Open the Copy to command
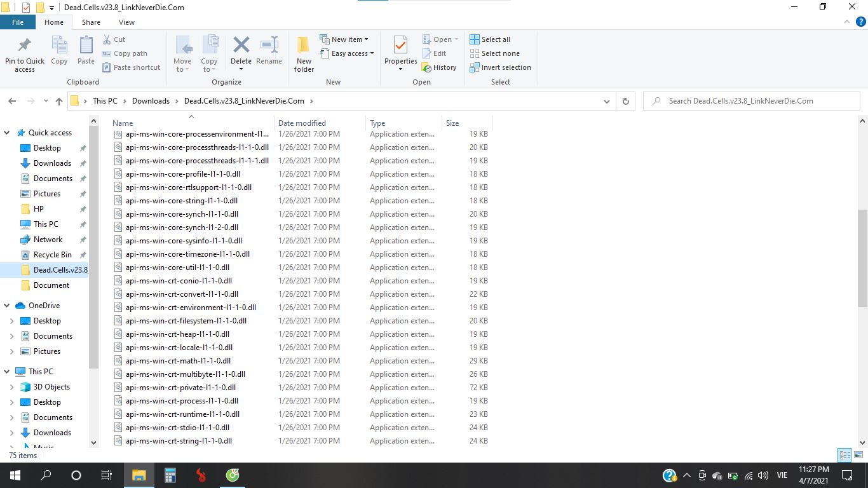The width and height of the screenshot is (868, 488). [210, 54]
